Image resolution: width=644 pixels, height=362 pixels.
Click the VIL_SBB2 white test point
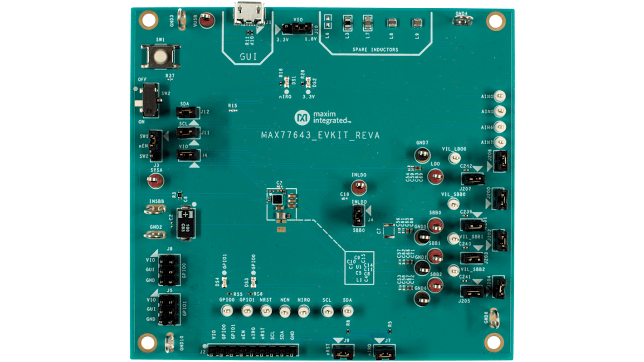click(x=453, y=271)
